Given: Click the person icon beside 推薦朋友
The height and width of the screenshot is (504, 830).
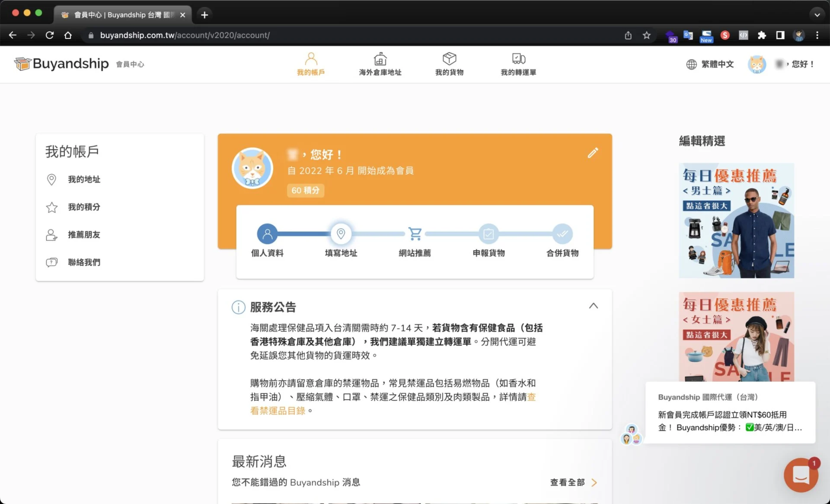Looking at the screenshot, I should click(51, 235).
